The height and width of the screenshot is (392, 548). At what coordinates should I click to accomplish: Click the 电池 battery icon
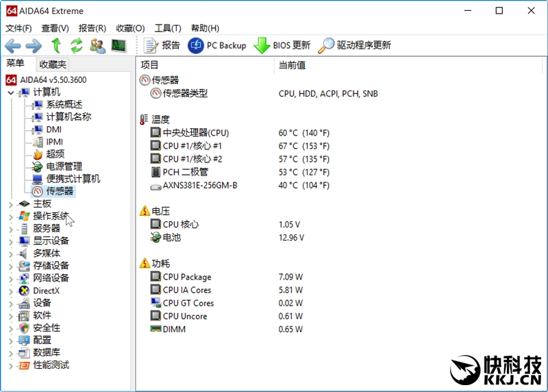[155, 237]
